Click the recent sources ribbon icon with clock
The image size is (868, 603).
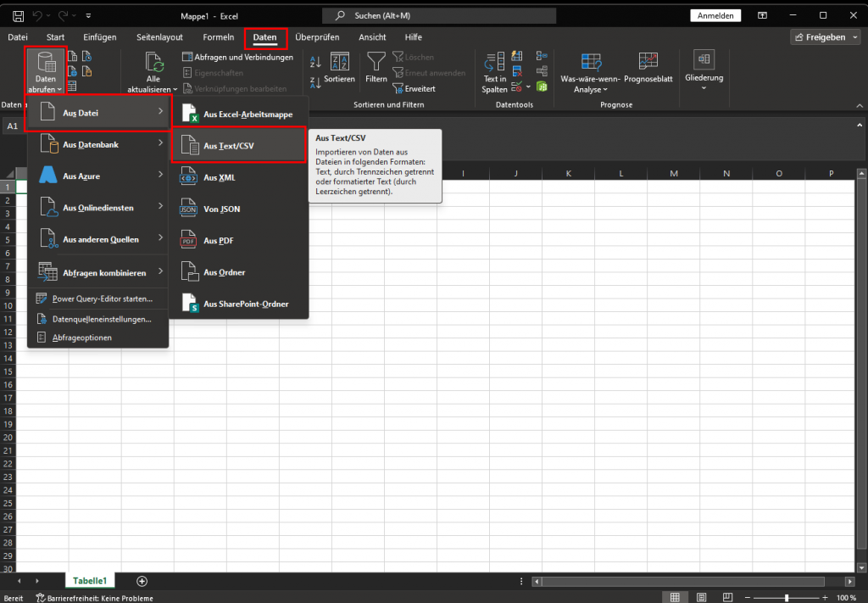point(87,57)
